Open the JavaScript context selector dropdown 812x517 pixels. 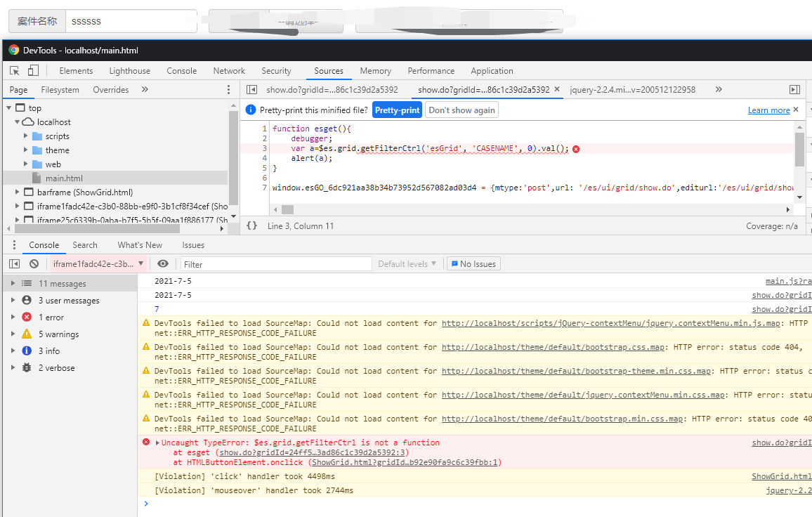click(x=98, y=263)
